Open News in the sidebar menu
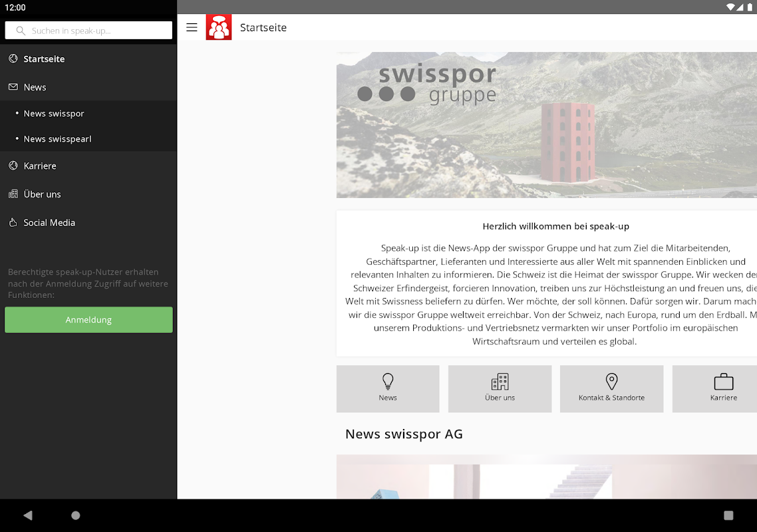 88,87
